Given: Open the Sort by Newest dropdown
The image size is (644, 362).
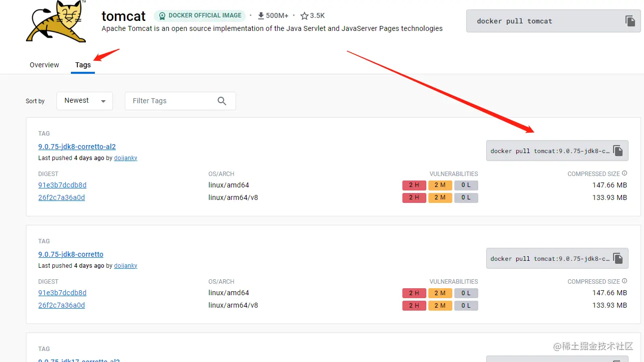Looking at the screenshot, I should [x=84, y=101].
